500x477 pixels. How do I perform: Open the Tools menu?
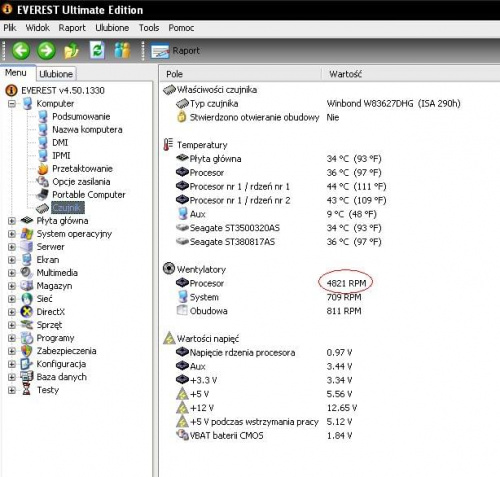149,28
